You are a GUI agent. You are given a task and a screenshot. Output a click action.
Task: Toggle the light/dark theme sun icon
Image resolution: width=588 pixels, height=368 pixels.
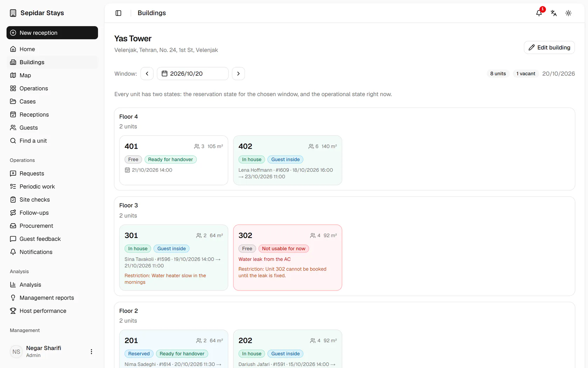(568, 13)
